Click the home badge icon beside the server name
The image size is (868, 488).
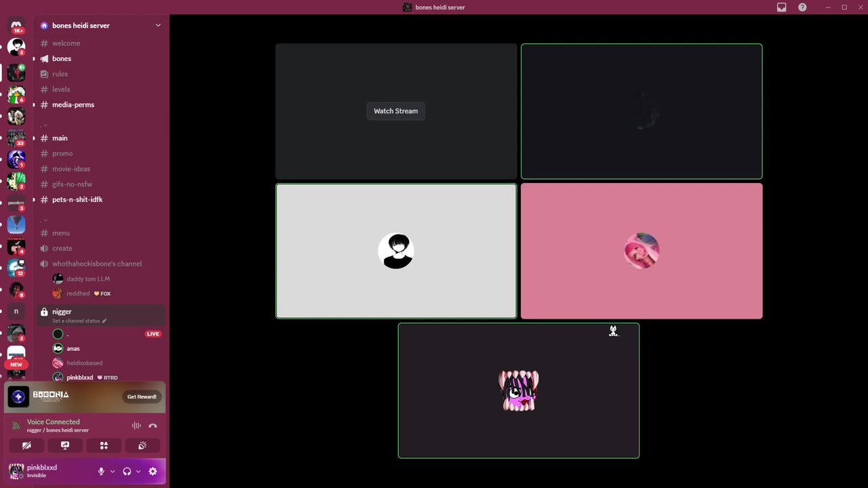(x=44, y=26)
